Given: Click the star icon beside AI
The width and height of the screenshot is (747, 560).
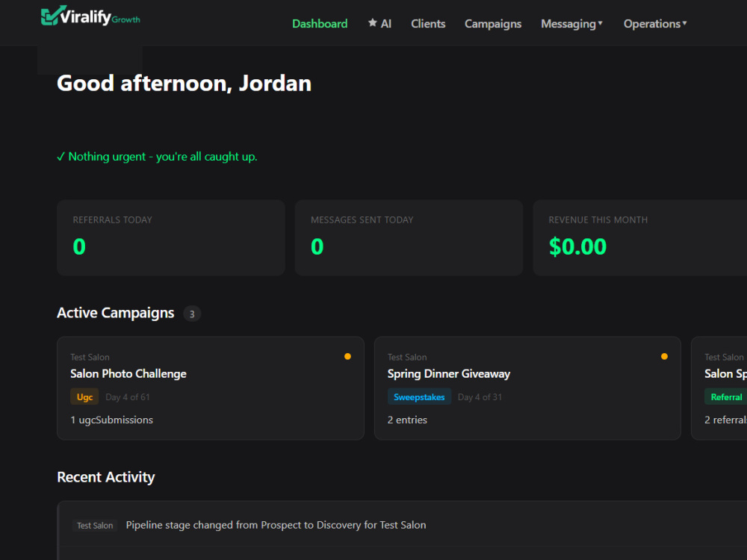Looking at the screenshot, I should [x=373, y=23].
